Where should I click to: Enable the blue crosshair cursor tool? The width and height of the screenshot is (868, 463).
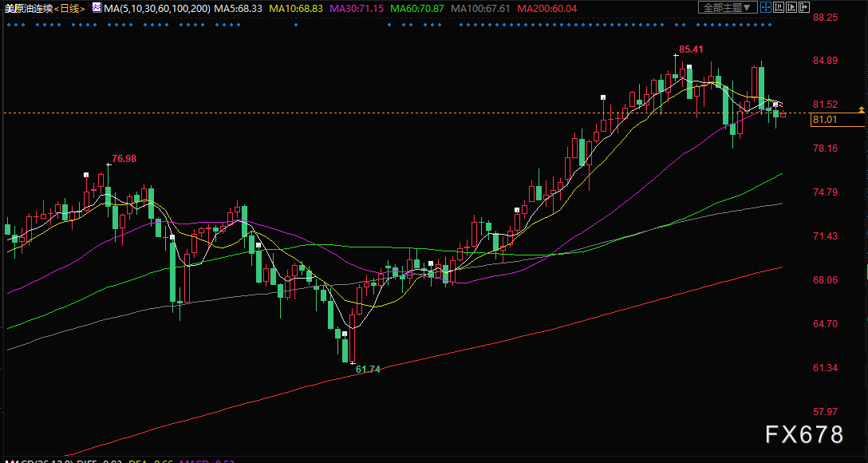pos(766,7)
